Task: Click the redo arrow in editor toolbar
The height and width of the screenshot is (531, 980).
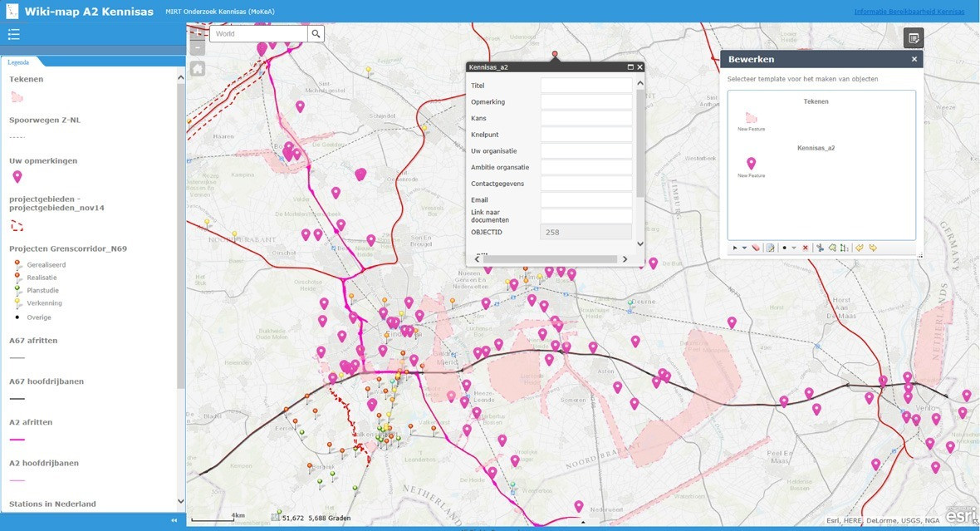Action: pos(873,248)
